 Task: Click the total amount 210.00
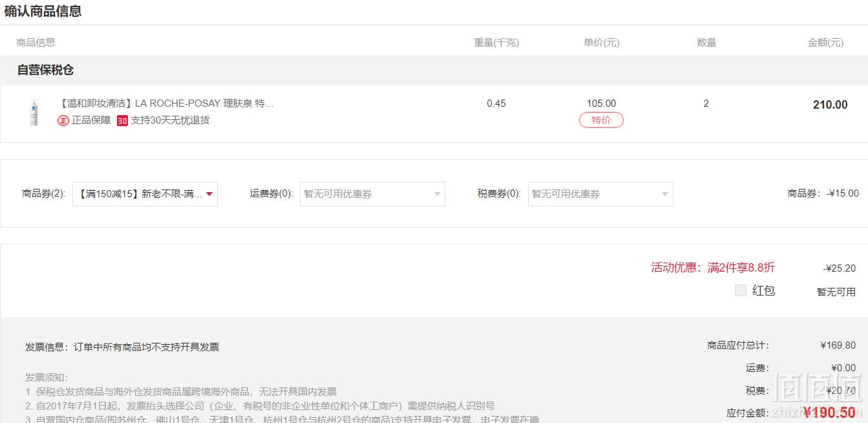coord(830,105)
